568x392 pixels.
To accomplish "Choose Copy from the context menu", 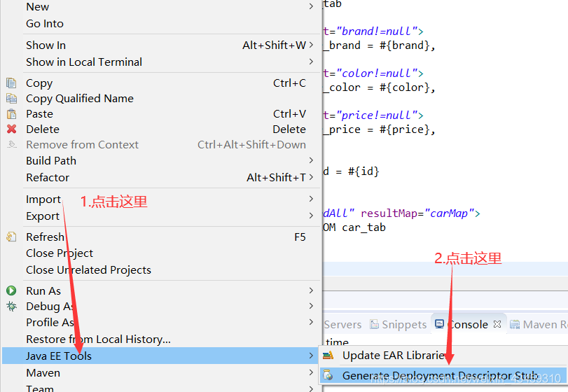I will coord(161,83).
